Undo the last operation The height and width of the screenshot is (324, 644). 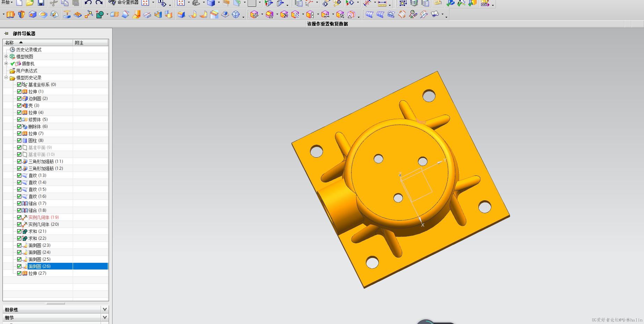pos(88,3)
